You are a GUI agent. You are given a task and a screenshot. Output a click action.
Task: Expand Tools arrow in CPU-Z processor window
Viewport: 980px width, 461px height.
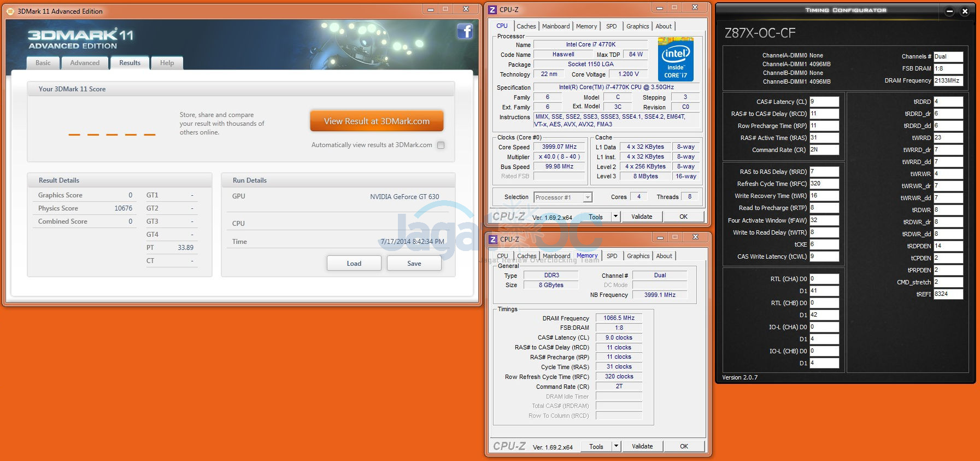pos(615,217)
